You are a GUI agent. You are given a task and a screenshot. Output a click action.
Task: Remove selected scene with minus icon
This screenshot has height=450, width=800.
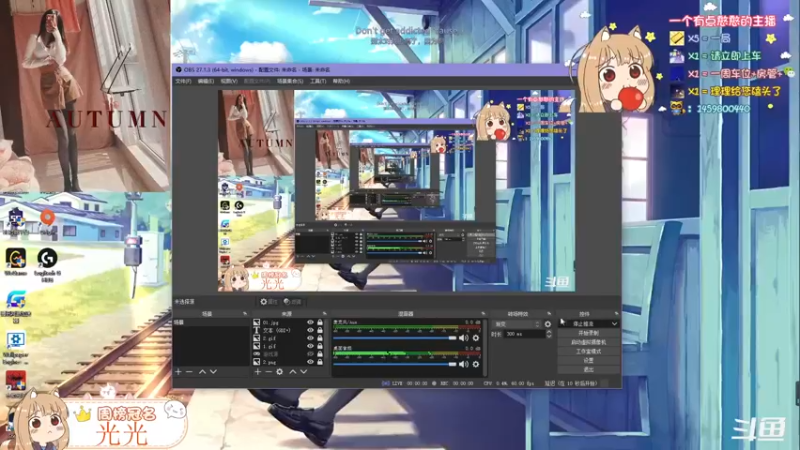189,372
